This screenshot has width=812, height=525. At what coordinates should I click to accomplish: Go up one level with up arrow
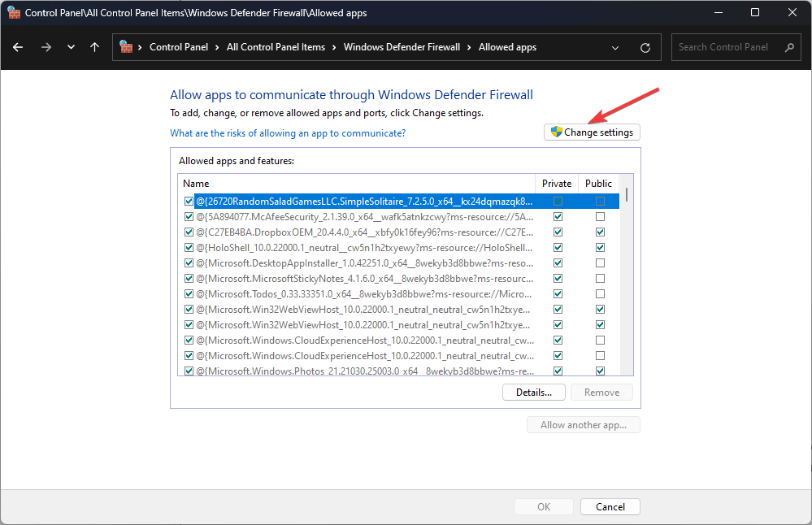pos(94,47)
